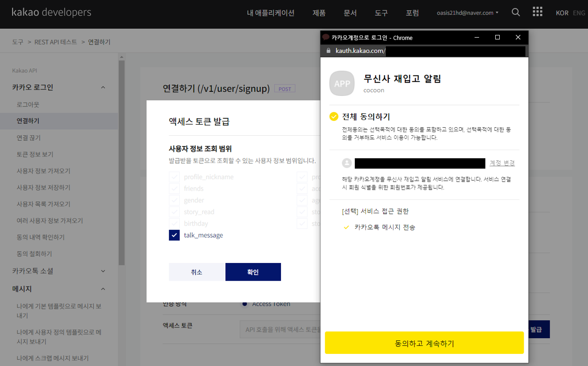588x366 pixels.
Task: Click the 취소 button in token dialog
Action: (197, 272)
